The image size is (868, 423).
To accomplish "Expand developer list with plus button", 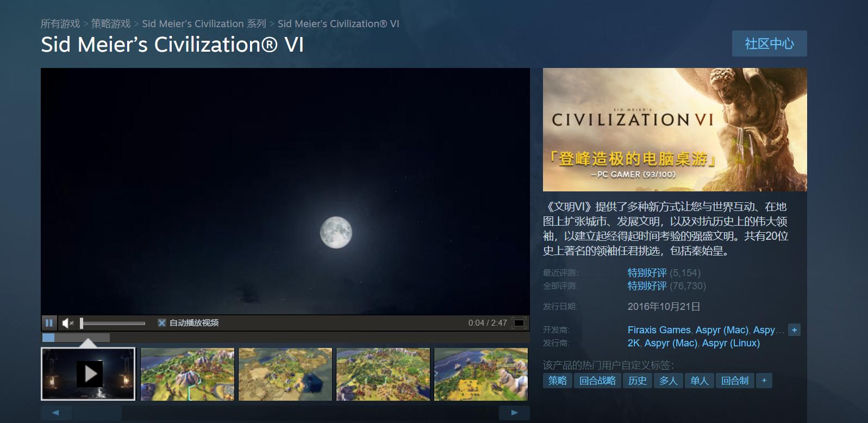I will tap(794, 330).
